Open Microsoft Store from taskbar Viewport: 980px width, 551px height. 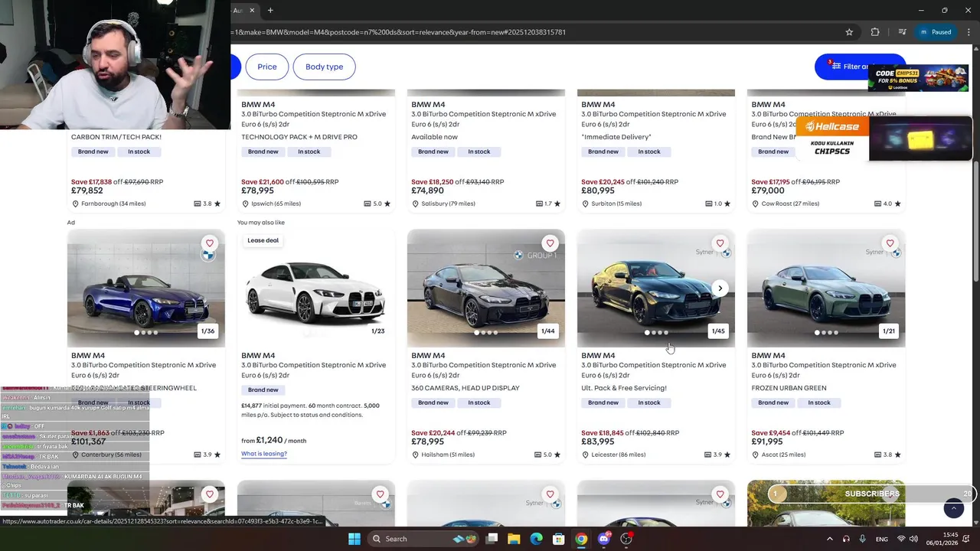click(559, 539)
